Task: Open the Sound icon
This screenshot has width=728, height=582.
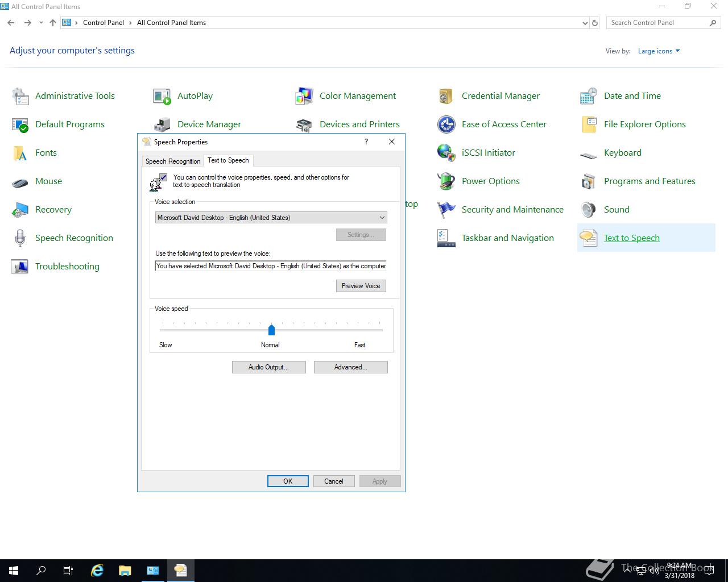Action: click(589, 210)
